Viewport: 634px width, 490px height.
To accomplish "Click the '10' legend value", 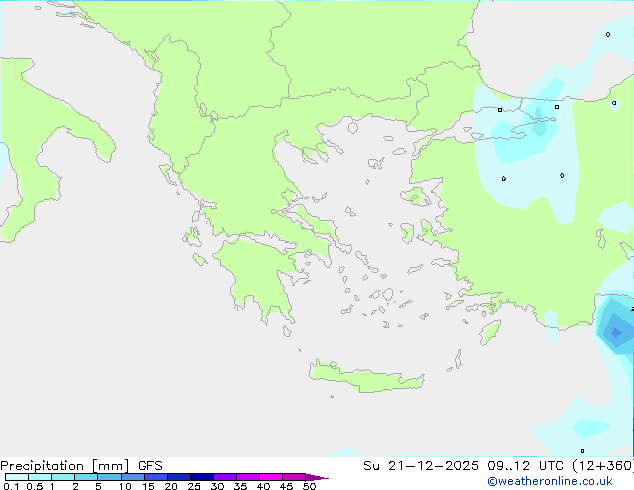I will pyautogui.click(x=125, y=486).
